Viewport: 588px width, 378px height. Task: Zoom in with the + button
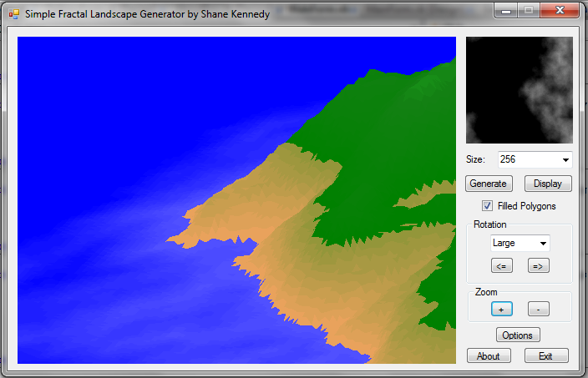(502, 310)
